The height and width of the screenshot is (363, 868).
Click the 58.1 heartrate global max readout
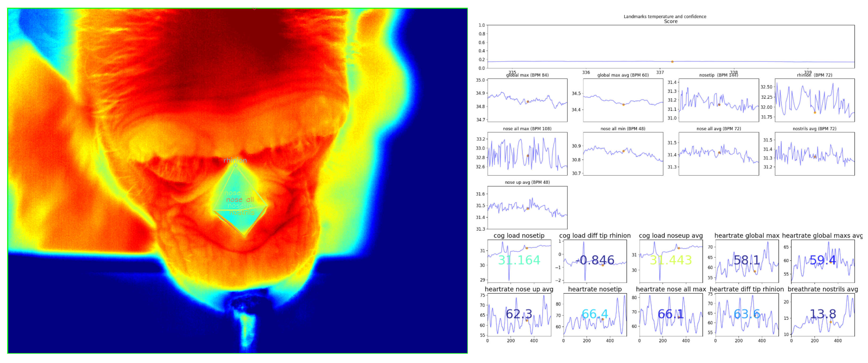point(747,260)
